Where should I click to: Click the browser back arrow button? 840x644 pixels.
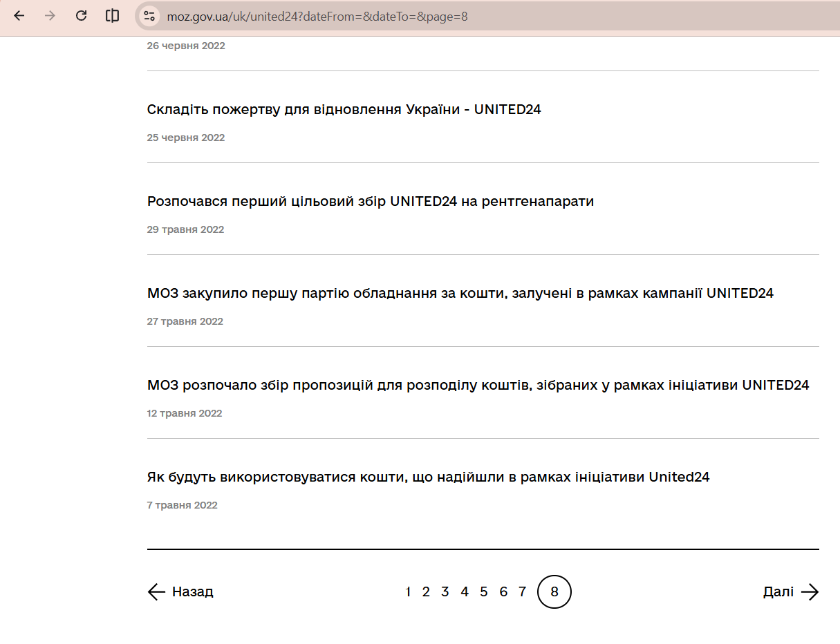pyautogui.click(x=19, y=16)
